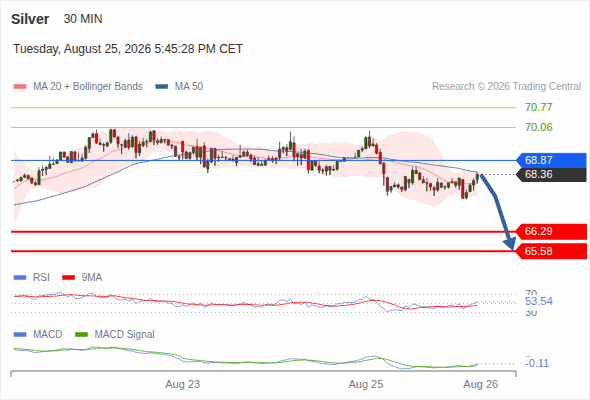This screenshot has width=590, height=400.
Task: Click the 9MA red legend marker
Action: point(68,278)
